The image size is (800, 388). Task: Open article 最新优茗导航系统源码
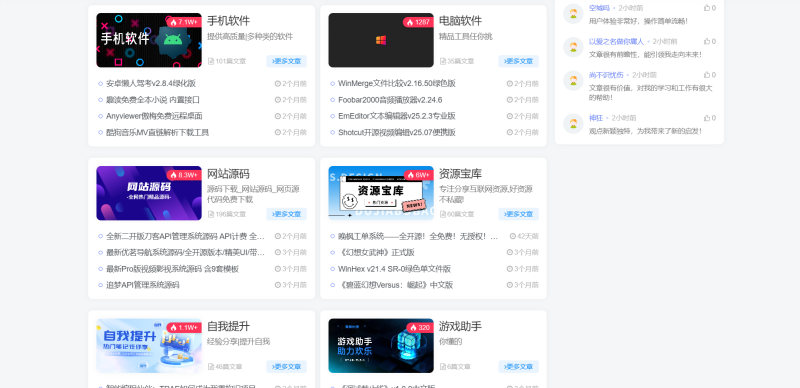coord(186,252)
